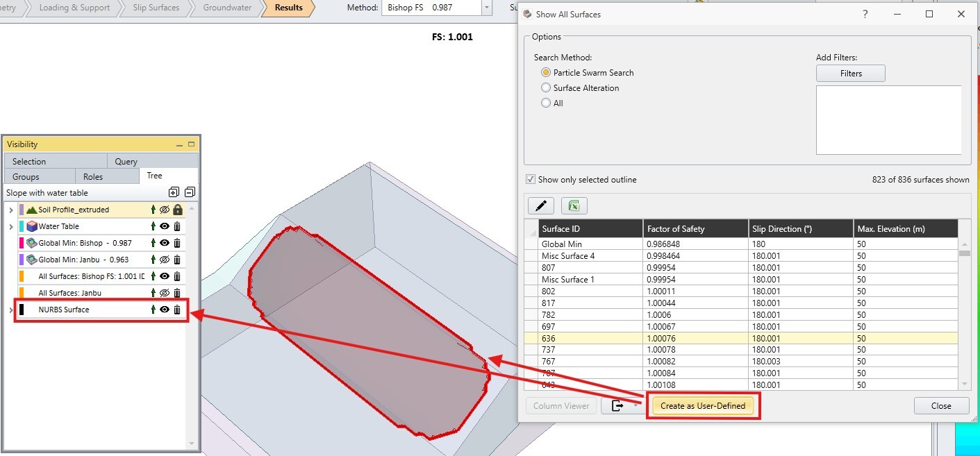Go to Slip Surfaces workflow tab
The image size is (980, 456).
(x=156, y=8)
